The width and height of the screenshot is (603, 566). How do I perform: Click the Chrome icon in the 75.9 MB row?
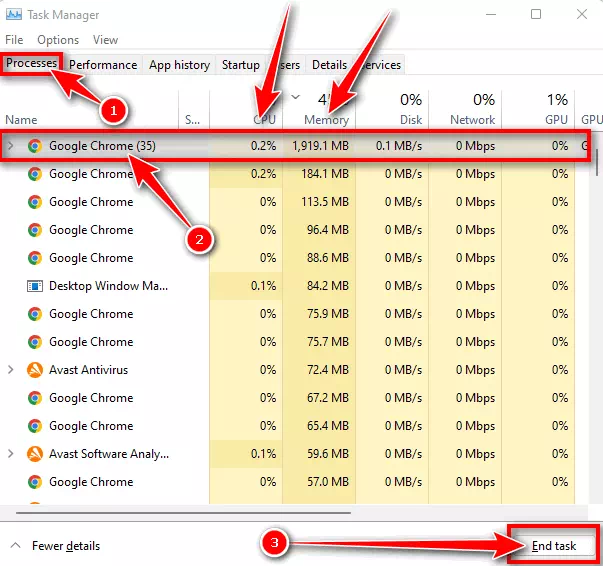[35, 314]
